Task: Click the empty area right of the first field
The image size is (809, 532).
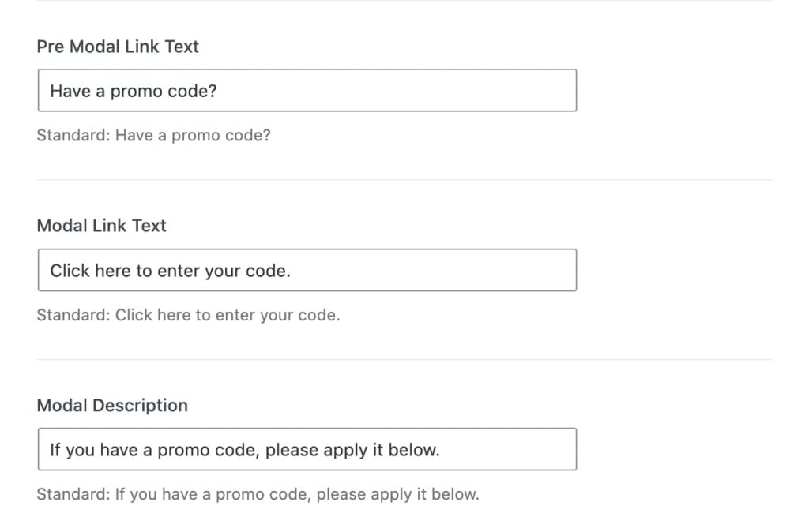Action: [x=687, y=91]
